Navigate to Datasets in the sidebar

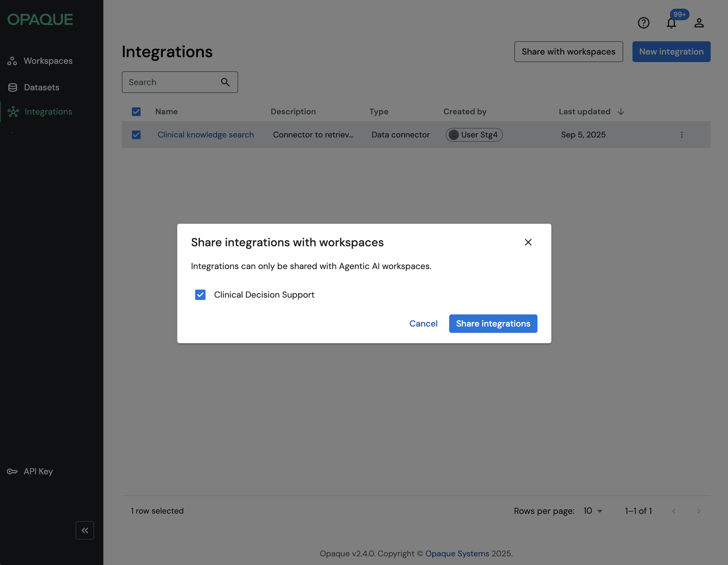point(41,87)
